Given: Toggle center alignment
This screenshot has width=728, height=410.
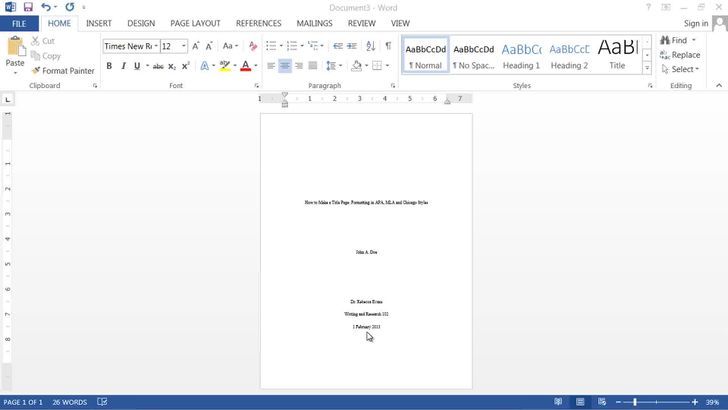Looking at the screenshot, I should coord(285,66).
